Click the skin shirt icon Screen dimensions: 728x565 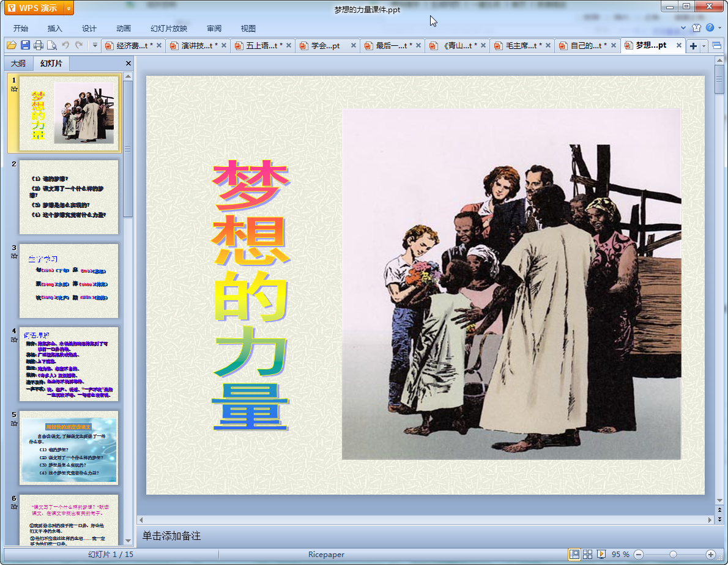[x=696, y=28]
